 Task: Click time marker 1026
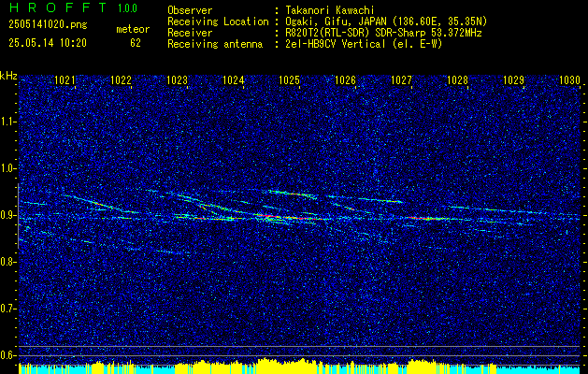tap(345, 79)
